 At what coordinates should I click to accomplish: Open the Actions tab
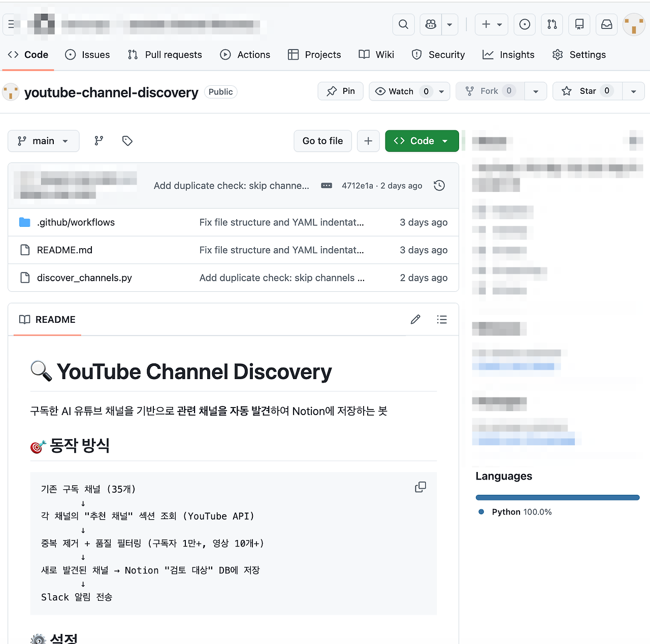tap(245, 55)
